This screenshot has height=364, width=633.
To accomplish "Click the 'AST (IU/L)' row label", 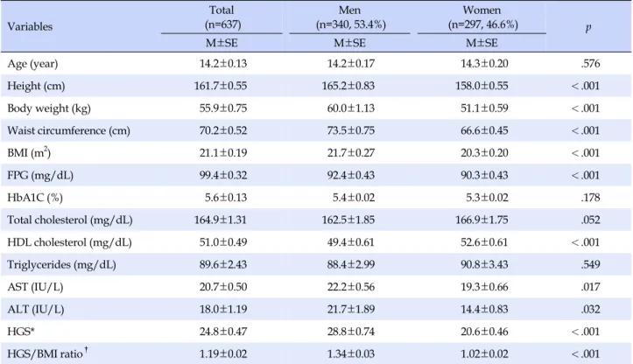I will point(36,287).
